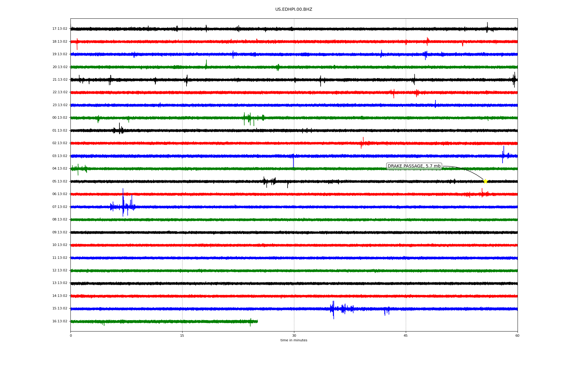Click the 10:13:02 trace label
The height and width of the screenshot is (368, 588).
[60, 245]
